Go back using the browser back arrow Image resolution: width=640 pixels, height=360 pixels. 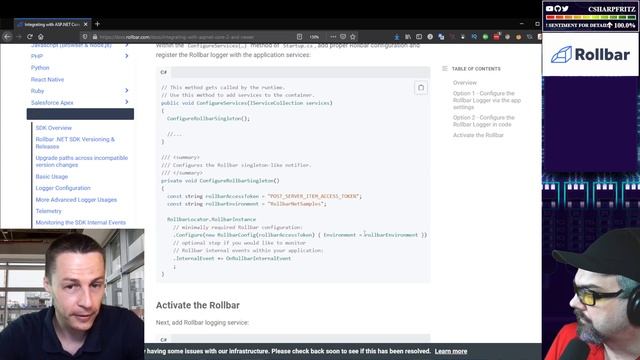point(7,36)
